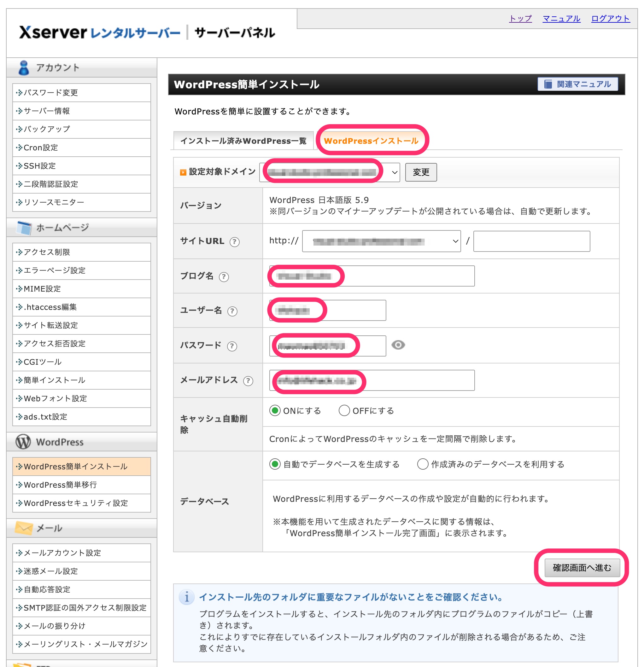Open メールアカウント設定 in sidebar
644x667 pixels.
[82, 553]
